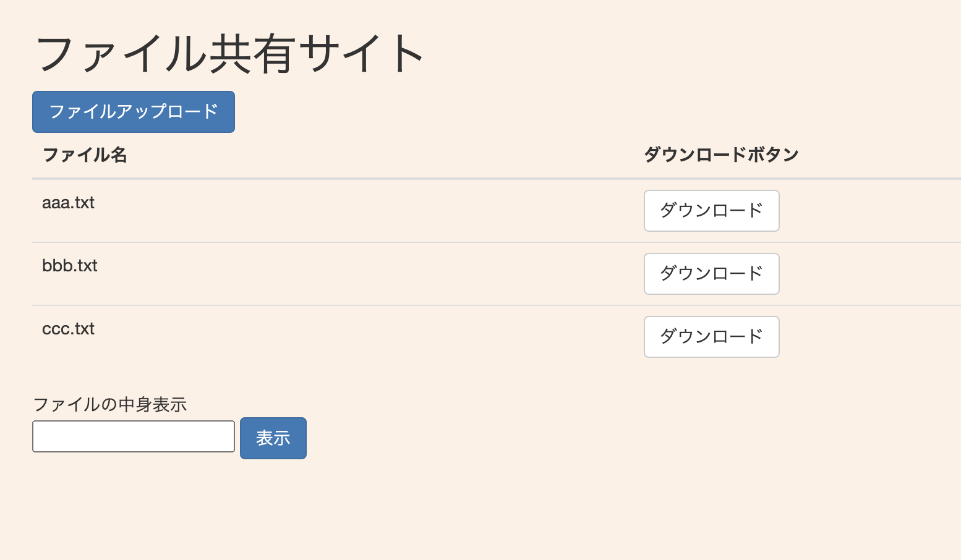Select the aaa.txt file name text
961x560 pixels.
click(68, 203)
